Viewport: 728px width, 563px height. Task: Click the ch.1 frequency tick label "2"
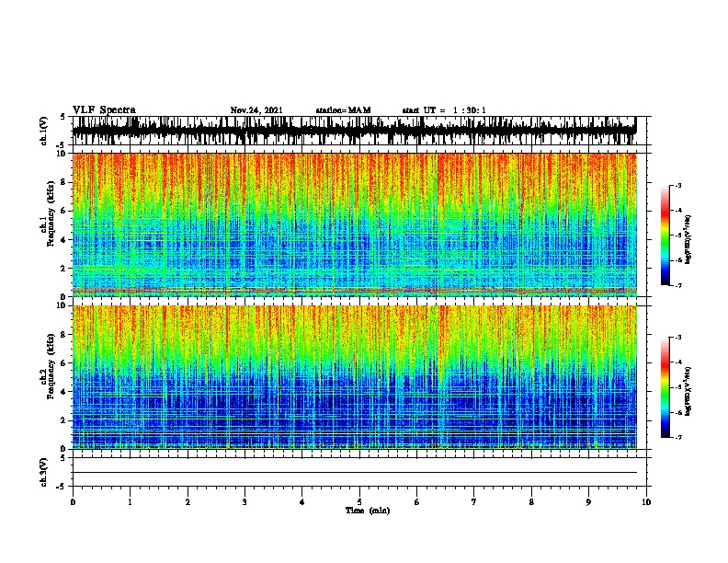point(63,268)
